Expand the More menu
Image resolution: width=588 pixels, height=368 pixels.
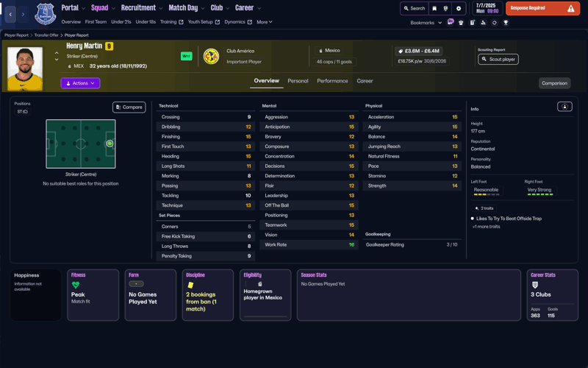point(265,22)
